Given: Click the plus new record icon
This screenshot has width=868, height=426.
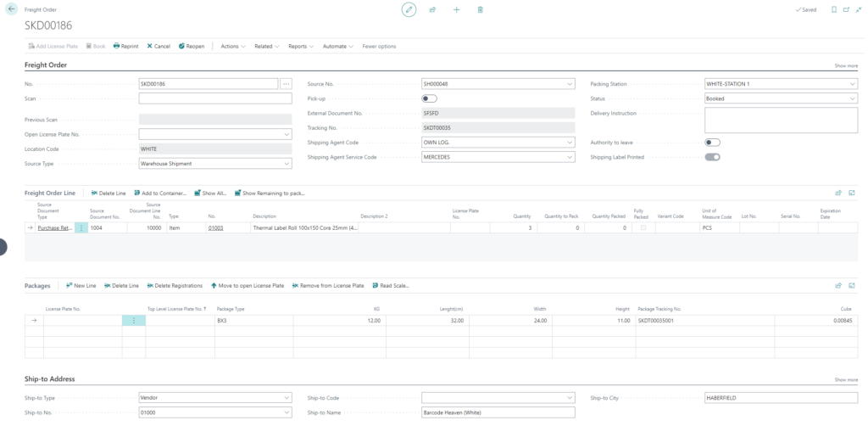Looking at the screenshot, I should tap(456, 9).
